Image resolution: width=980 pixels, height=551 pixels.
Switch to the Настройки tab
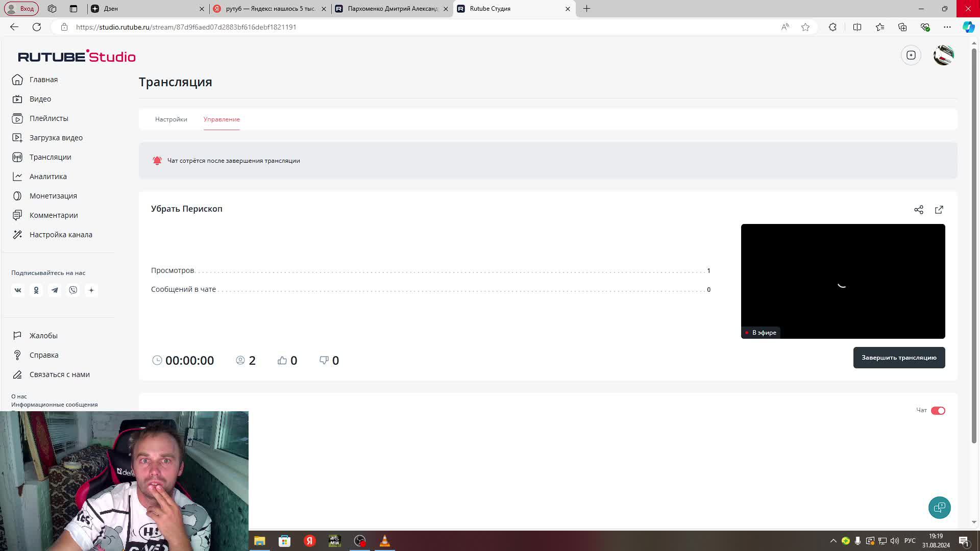click(171, 119)
